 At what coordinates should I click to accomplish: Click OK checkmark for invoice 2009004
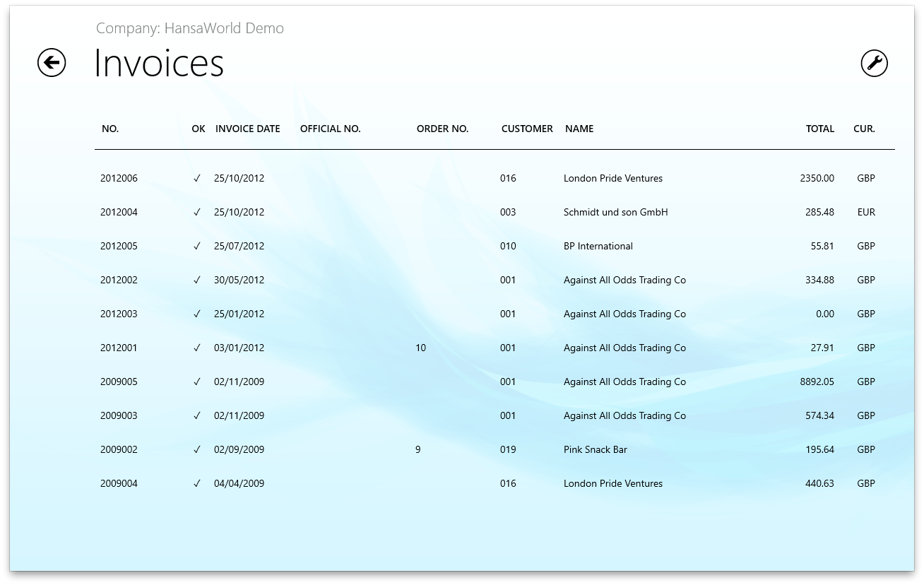point(197,484)
